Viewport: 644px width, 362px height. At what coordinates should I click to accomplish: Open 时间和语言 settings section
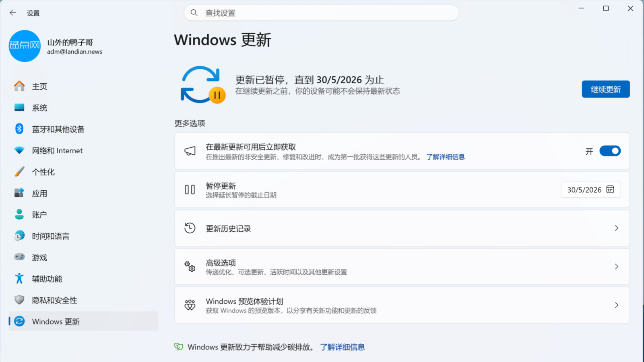(51, 236)
